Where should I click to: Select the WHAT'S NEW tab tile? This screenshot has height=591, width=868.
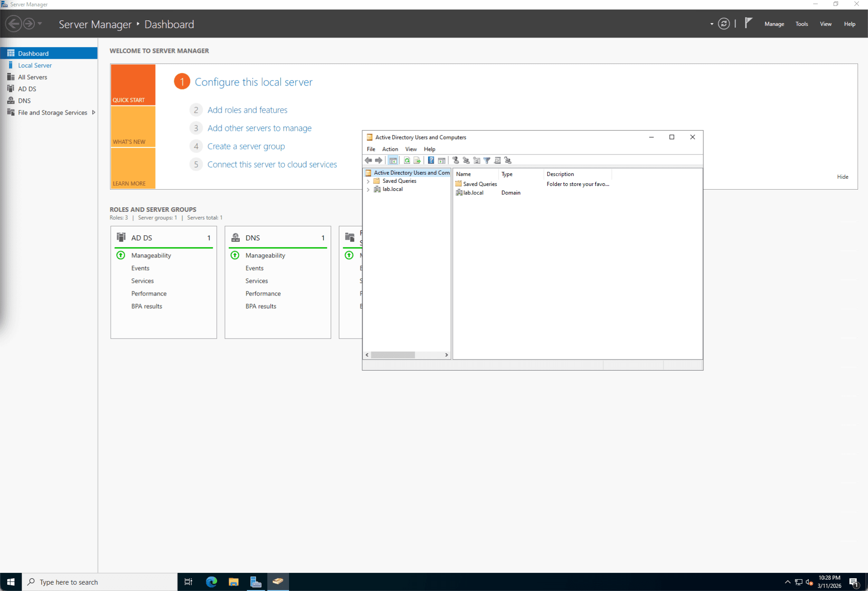coord(133,126)
